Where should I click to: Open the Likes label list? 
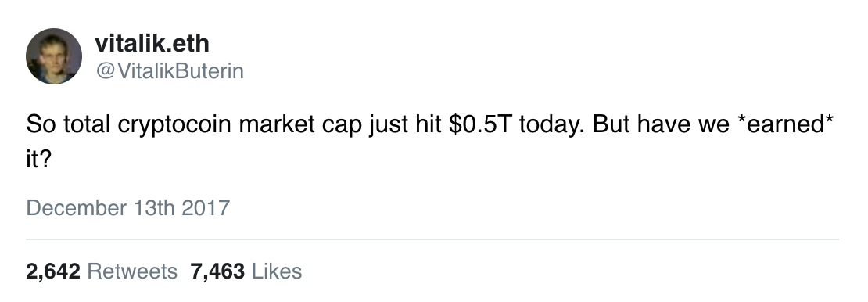coord(277,271)
